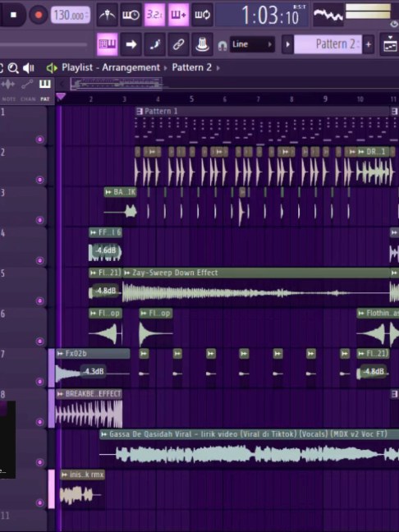Mute track 3 using its purple dot
Screen dimensions: 399x532
(39, 220)
